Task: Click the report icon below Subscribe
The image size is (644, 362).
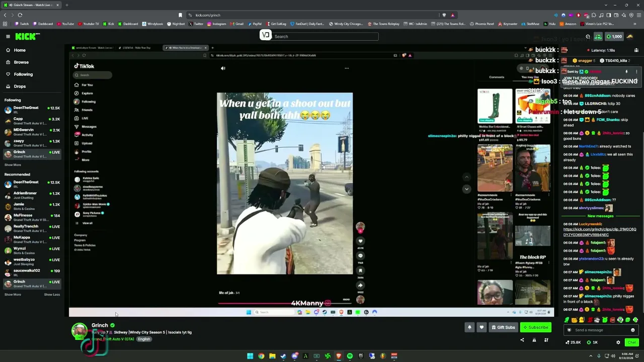Action: coord(534,340)
